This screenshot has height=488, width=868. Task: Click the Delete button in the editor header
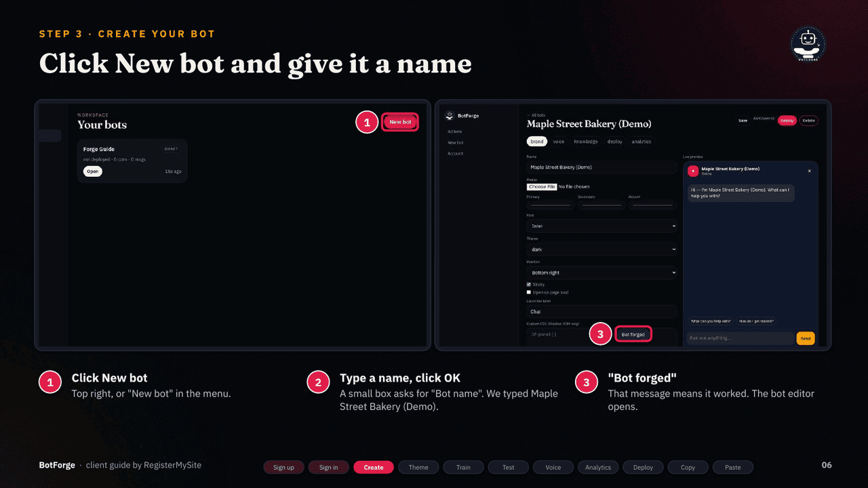808,121
